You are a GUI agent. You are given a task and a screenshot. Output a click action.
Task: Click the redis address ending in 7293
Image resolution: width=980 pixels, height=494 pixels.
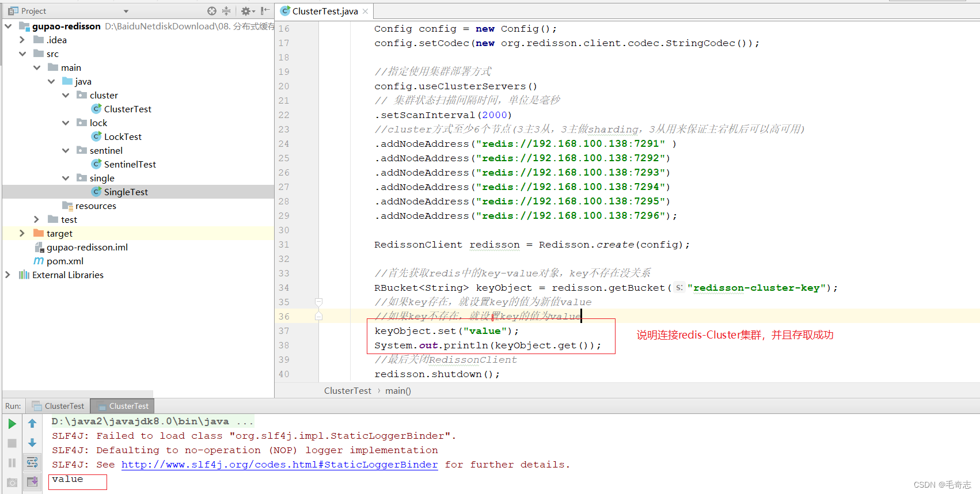pyautogui.click(x=571, y=173)
